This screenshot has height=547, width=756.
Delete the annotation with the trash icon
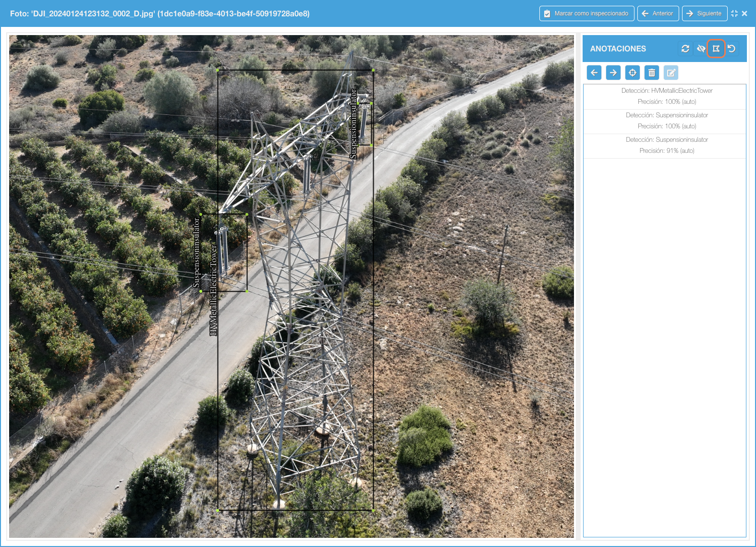click(x=652, y=73)
